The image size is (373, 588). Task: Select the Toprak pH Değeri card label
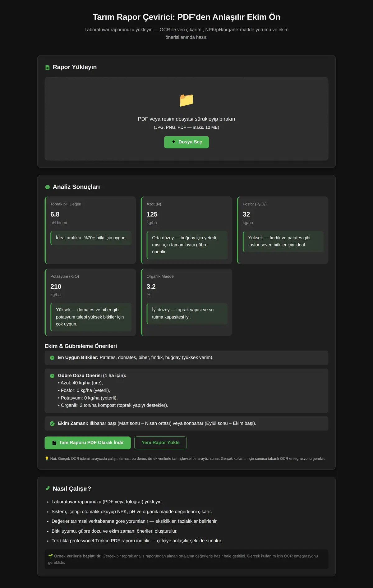click(x=66, y=204)
